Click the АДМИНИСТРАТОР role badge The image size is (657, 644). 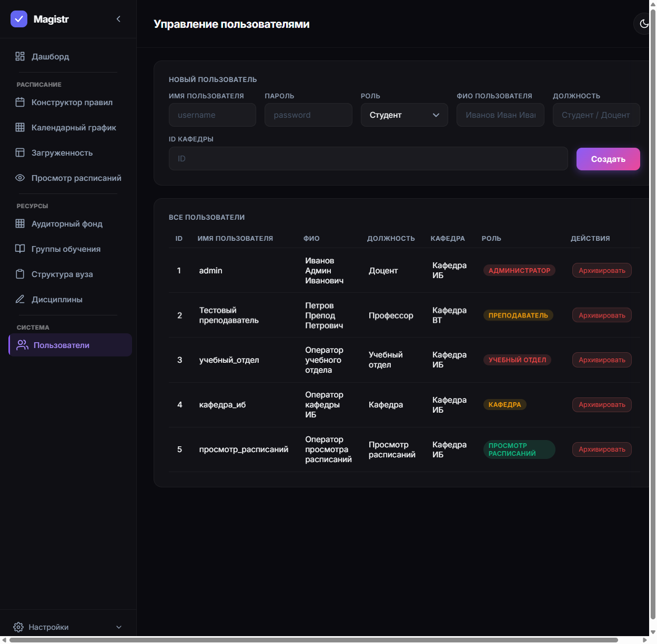tap(519, 270)
